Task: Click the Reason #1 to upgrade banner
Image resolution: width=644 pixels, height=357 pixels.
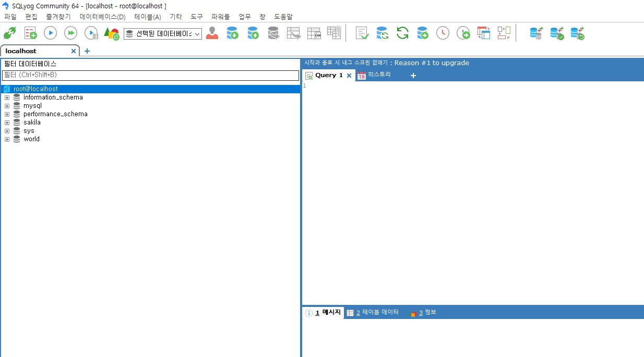Action: pyautogui.click(x=387, y=63)
